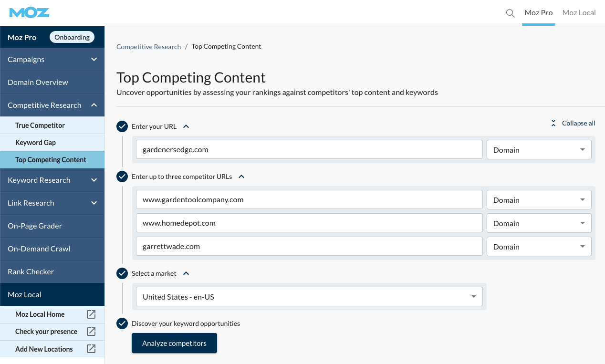Click Add New Locations external icon

click(x=91, y=349)
